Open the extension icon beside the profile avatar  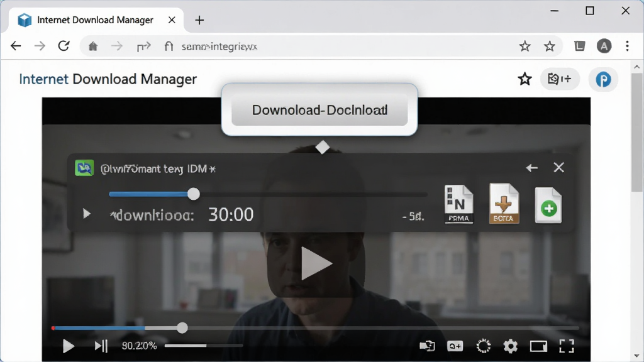(x=579, y=46)
